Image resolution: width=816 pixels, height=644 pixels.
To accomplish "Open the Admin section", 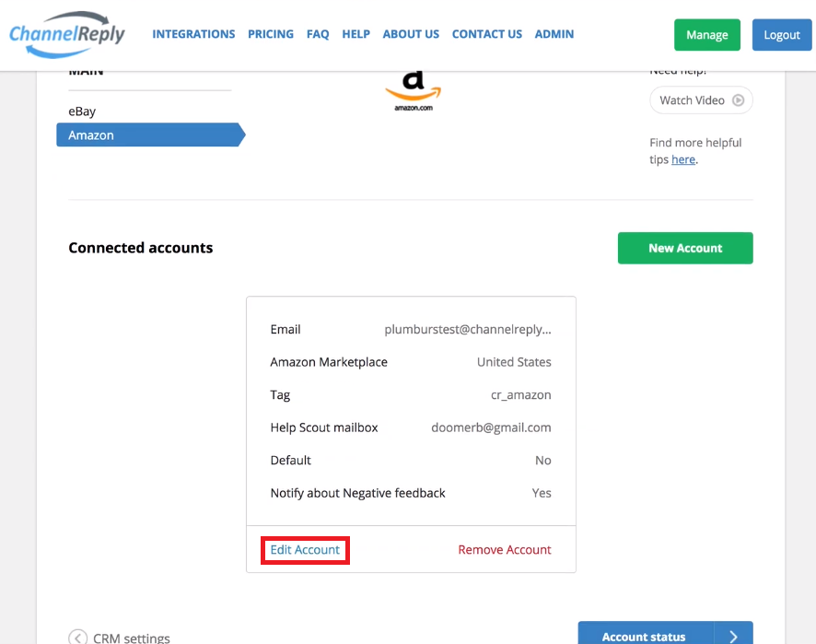I will (x=554, y=34).
